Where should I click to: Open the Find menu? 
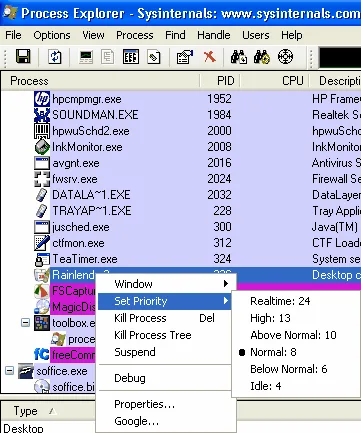pyautogui.click(x=175, y=35)
